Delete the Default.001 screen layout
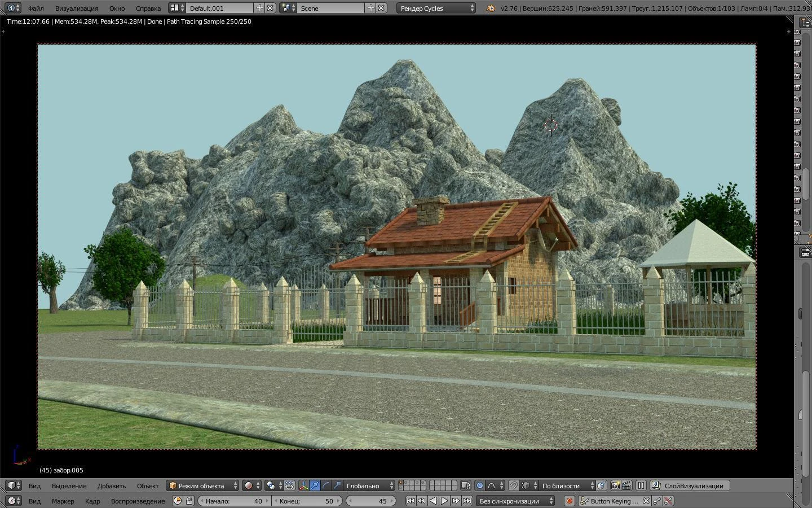This screenshot has height=508, width=812. [270, 8]
